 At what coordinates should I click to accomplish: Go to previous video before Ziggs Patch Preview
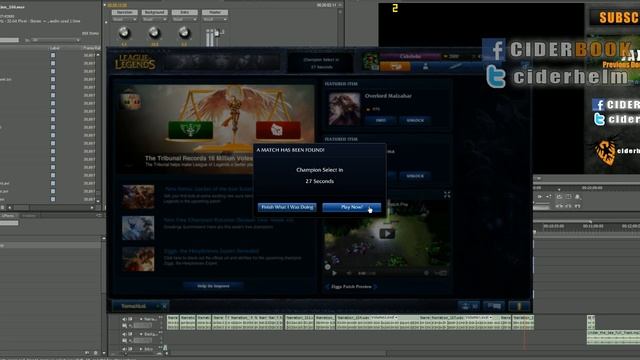point(327,287)
